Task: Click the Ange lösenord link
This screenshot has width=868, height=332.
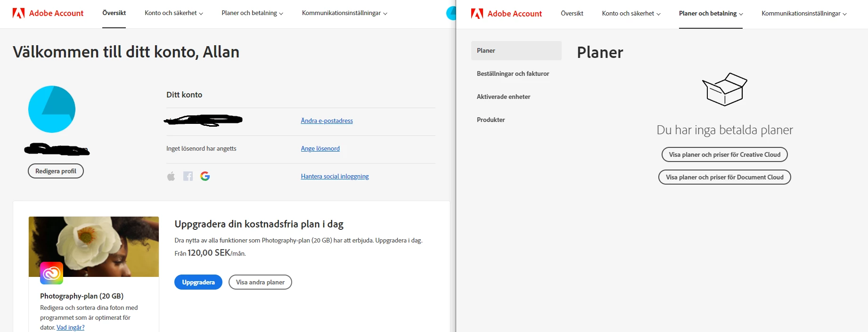Action: click(320, 148)
